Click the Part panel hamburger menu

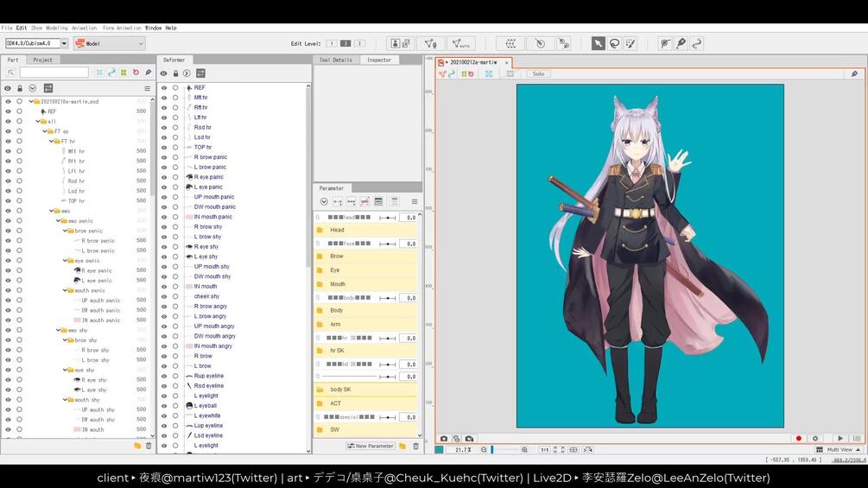tap(147, 88)
